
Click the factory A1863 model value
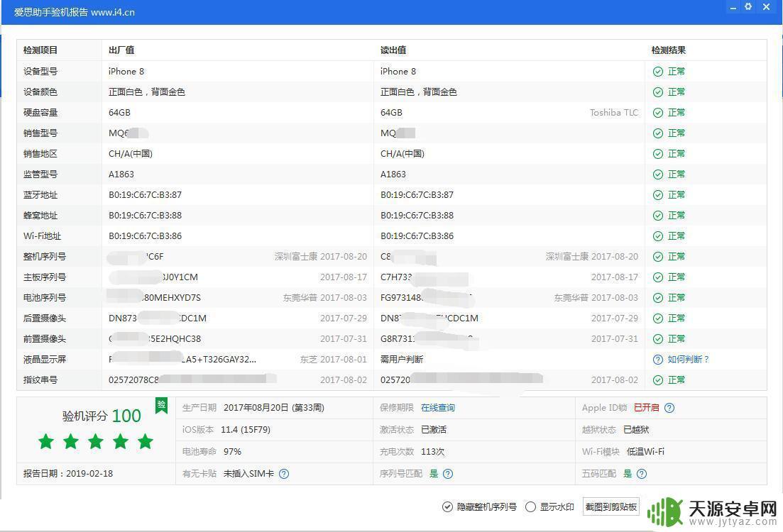tap(121, 174)
